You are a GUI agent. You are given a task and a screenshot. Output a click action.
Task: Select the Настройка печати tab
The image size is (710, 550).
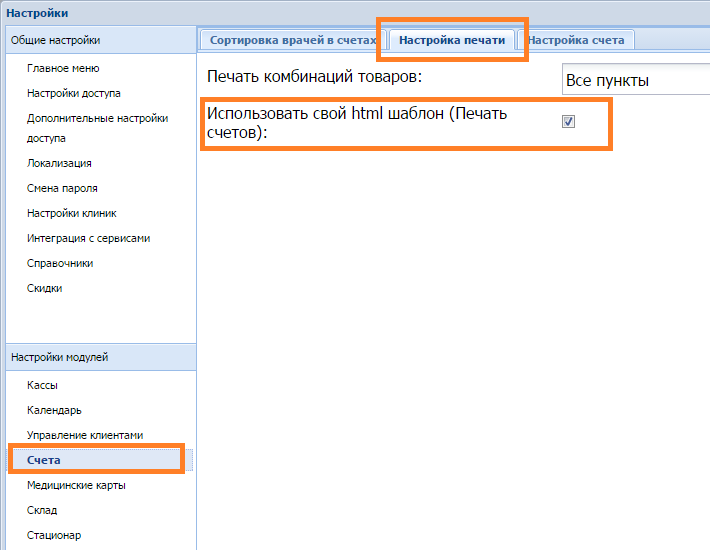pyautogui.click(x=452, y=40)
